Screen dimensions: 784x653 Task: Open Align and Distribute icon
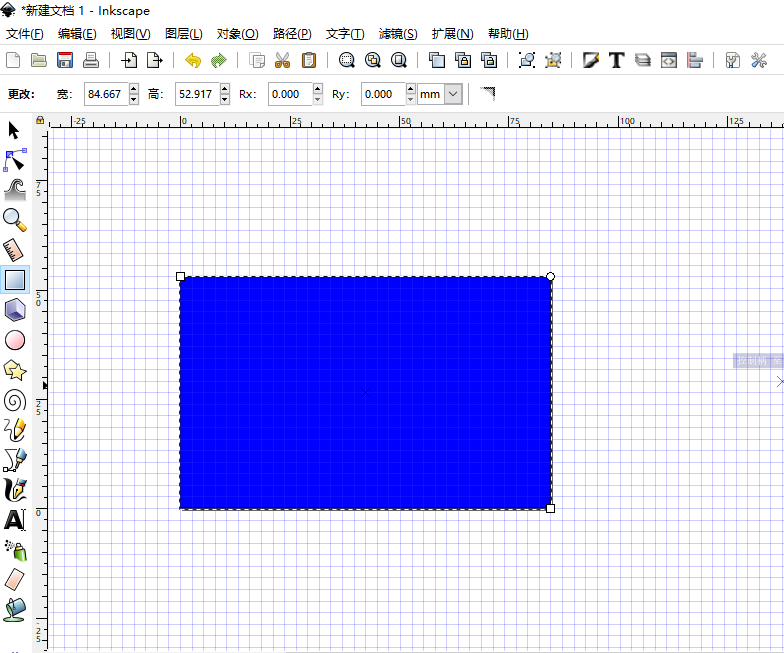pyautogui.click(x=695, y=60)
